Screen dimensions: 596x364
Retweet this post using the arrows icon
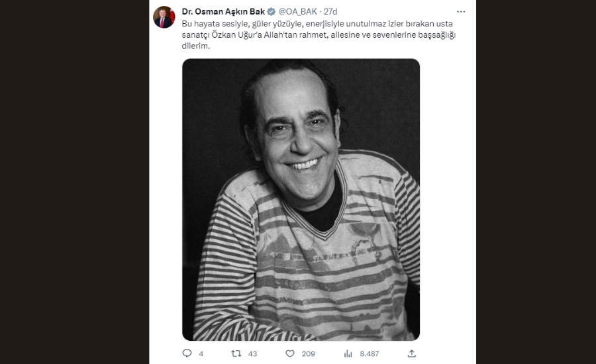pyautogui.click(x=236, y=353)
